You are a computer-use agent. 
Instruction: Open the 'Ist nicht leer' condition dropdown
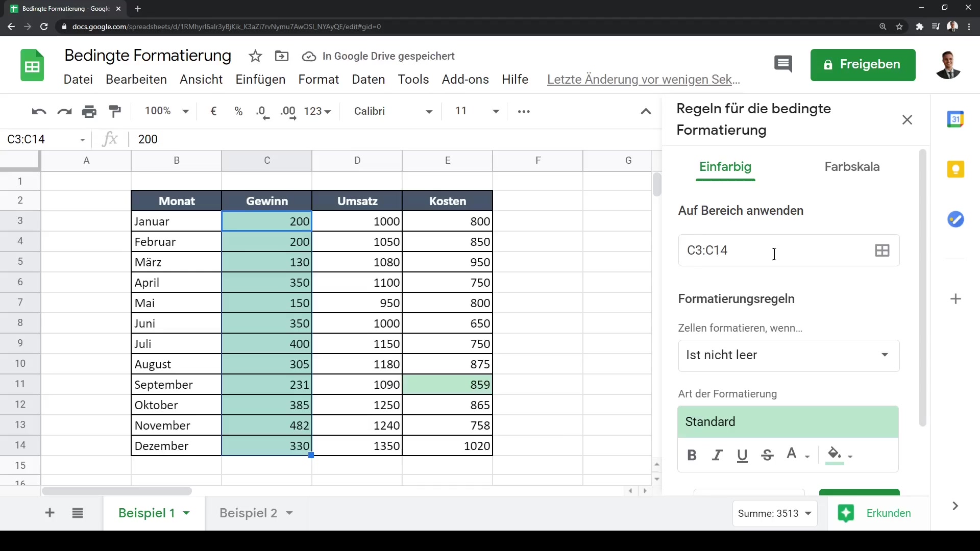tap(789, 355)
